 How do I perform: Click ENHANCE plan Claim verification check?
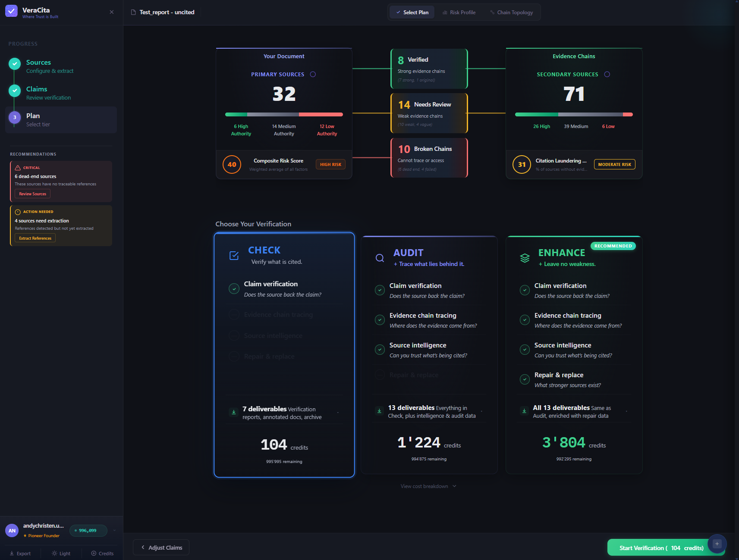tap(525, 290)
